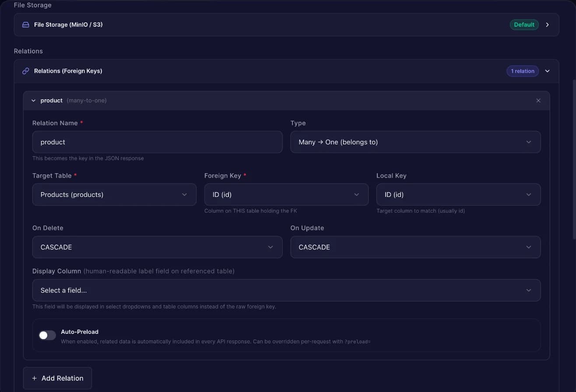
Task: Open the File Storage (MinIO / S3) chevron
Action: click(x=548, y=24)
